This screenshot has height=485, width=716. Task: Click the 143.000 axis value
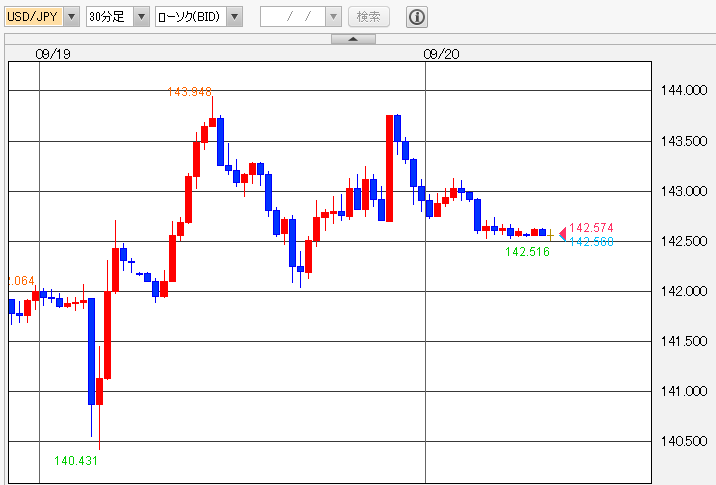tap(684, 191)
